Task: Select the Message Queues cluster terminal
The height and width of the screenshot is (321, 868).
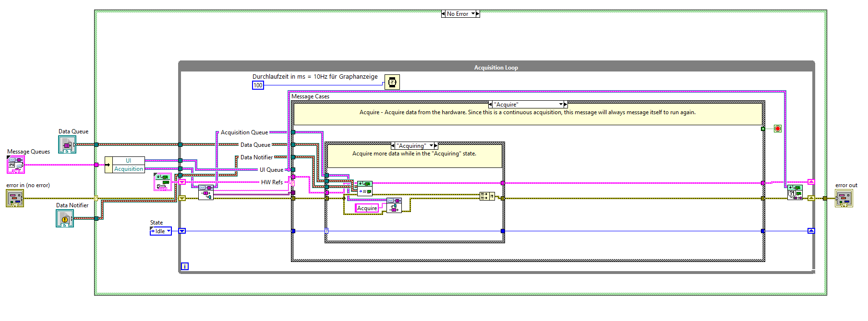Action: 15,165
